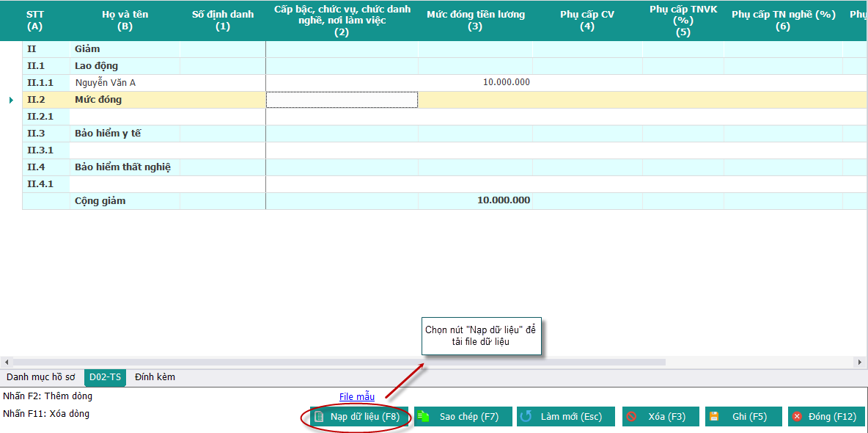Select the Cấp bậc, chức vụ column header
This screenshot has height=433, width=868.
(x=342, y=20)
